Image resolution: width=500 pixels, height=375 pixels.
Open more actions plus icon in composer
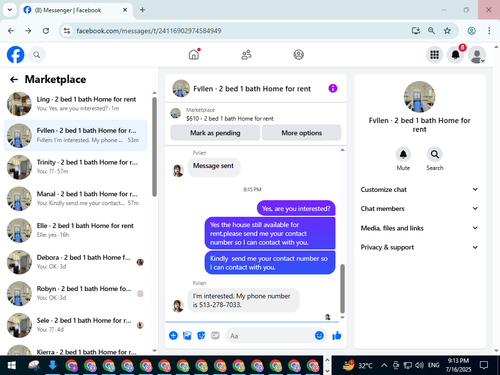coord(173,335)
